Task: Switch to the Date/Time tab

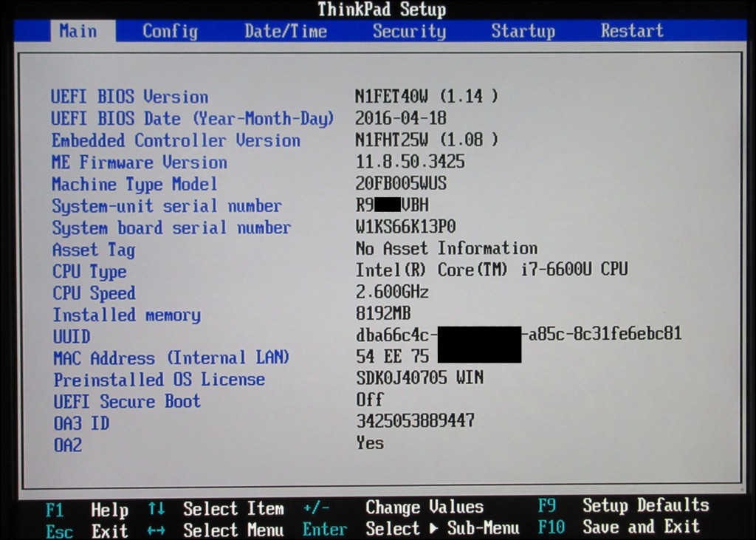Action: coord(286,31)
